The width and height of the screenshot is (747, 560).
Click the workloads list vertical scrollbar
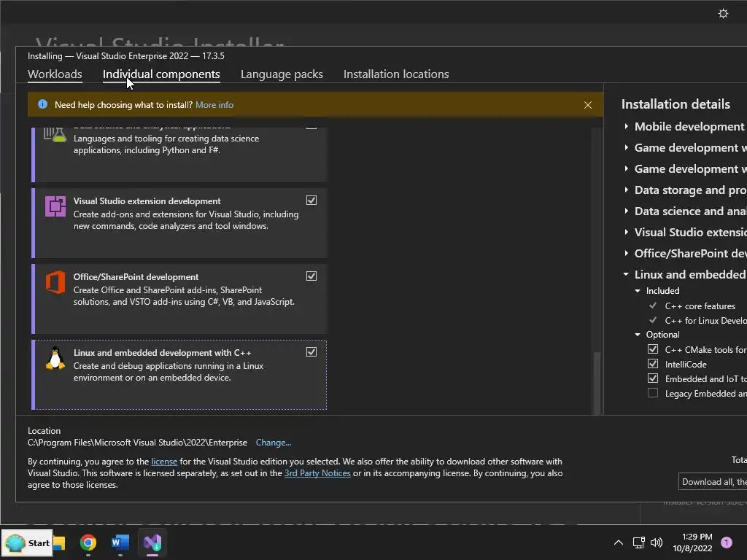pos(597,384)
